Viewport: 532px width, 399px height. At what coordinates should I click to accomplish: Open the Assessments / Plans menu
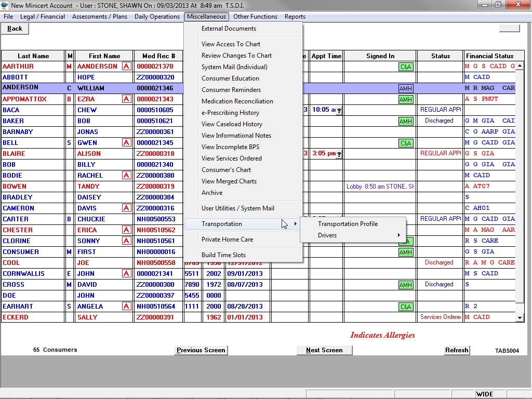point(100,17)
